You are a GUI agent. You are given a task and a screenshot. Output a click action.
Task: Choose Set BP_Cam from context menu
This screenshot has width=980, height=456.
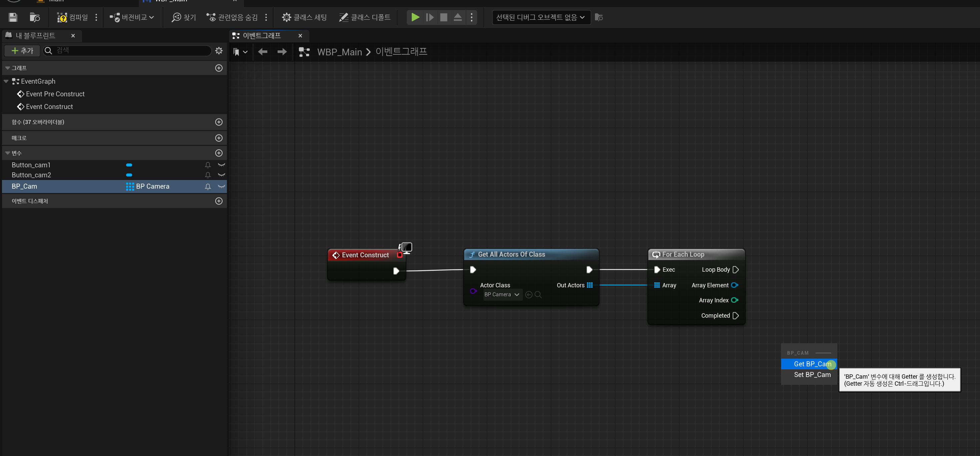point(809,375)
